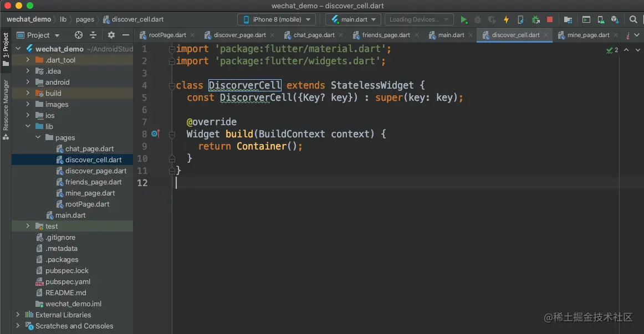The width and height of the screenshot is (644, 334).
Task: Collapse the wechat_demo project root
Action: pos(18,49)
